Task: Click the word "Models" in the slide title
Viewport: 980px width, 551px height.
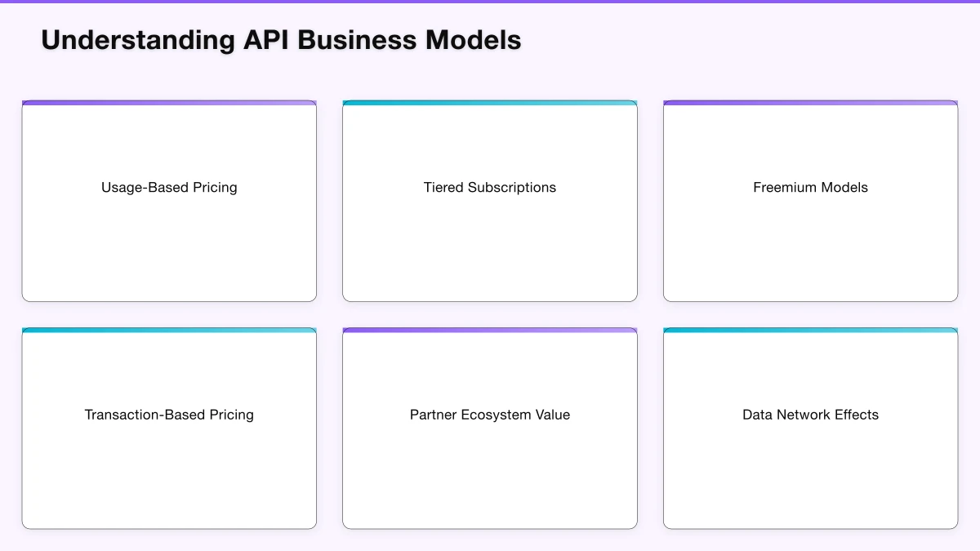Action: click(473, 40)
